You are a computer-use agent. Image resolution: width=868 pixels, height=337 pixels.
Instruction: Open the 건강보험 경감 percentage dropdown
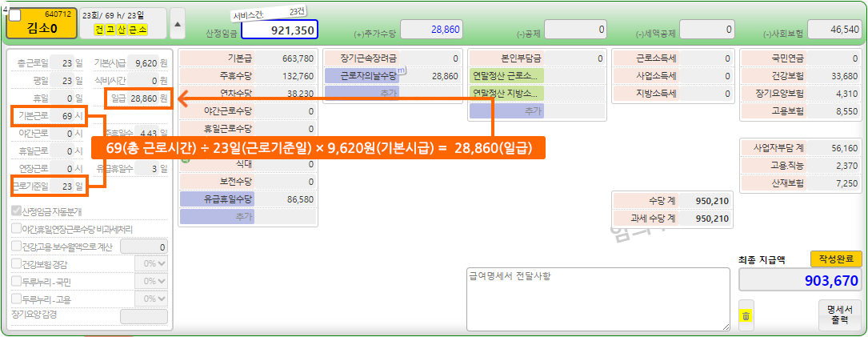coord(150,263)
